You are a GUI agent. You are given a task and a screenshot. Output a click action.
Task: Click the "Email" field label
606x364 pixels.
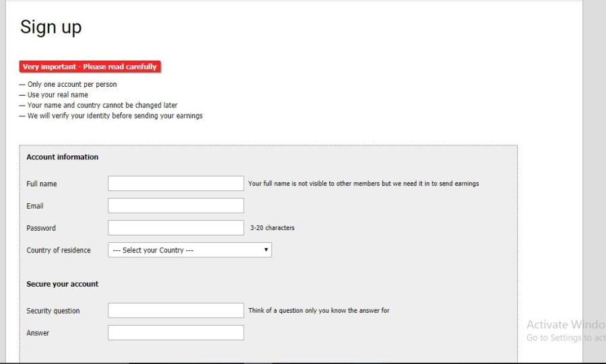(35, 206)
